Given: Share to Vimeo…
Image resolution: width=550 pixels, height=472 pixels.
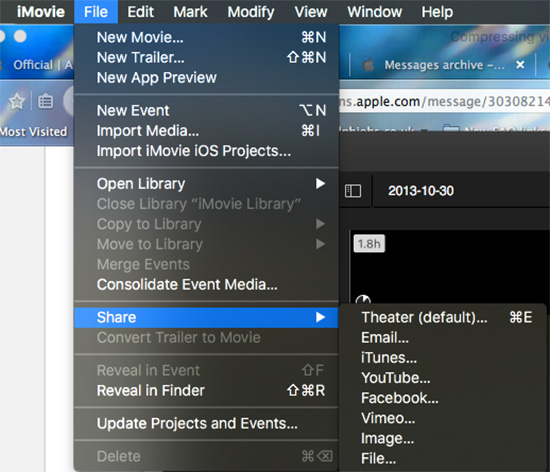Looking at the screenshot, I should point(443,418).
